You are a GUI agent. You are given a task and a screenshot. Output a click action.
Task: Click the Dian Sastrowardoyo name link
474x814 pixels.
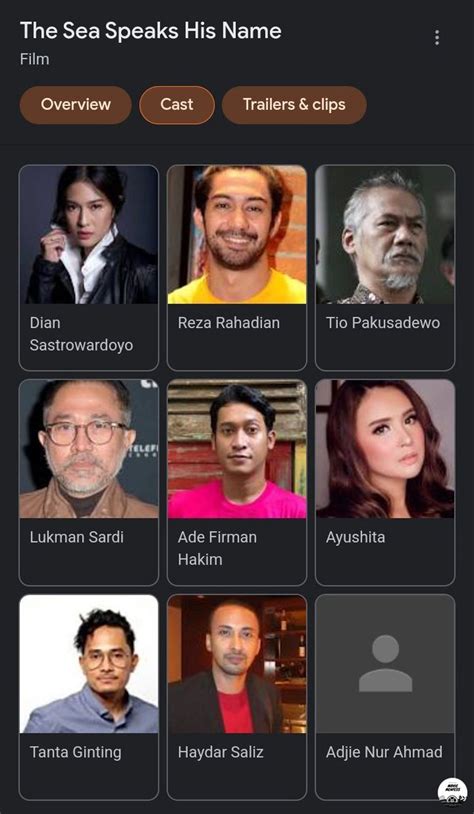(81, 334)
